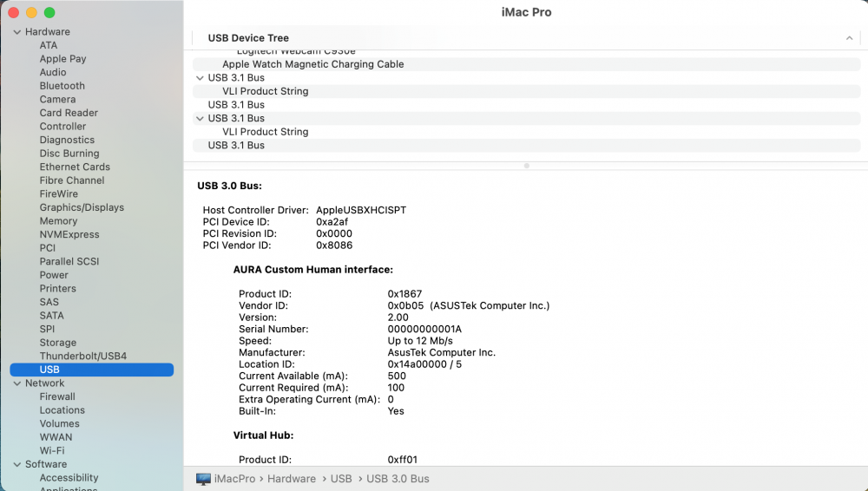The height and width of the screenshot is (491, 868).
Task: Click Hardware in the path bar
Action: coord(292,479)
